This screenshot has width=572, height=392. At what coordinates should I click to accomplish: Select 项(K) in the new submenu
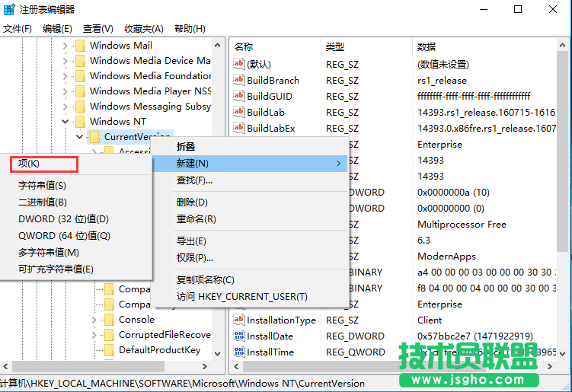coord(29,163)
